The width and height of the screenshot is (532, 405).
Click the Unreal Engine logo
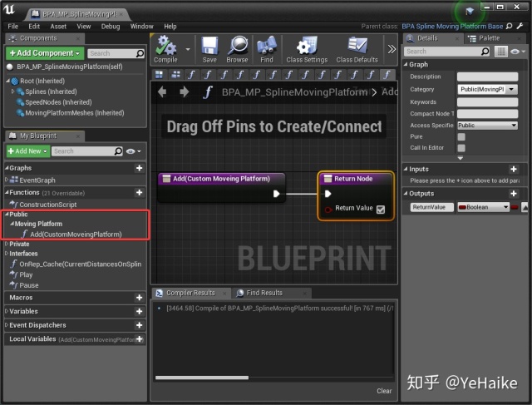tap(9, 9)
